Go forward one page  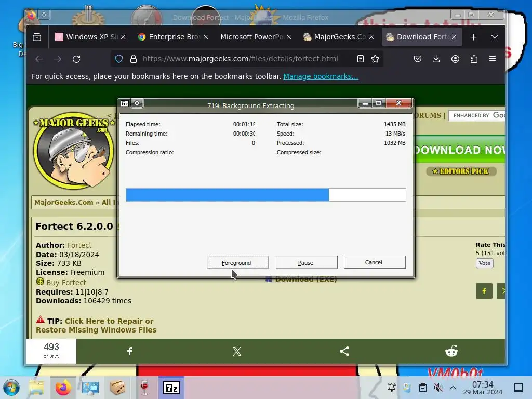pyautogui.click(x=58, y=59)
